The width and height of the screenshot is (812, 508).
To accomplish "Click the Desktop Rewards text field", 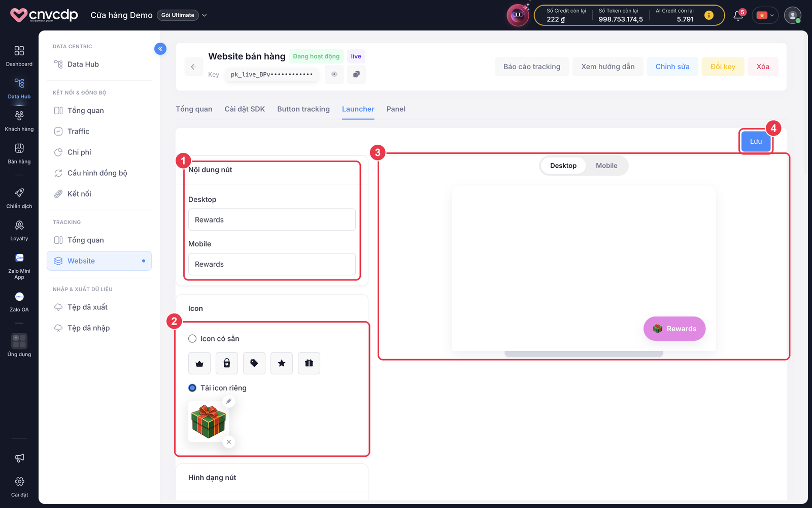I will coord(272,220).
